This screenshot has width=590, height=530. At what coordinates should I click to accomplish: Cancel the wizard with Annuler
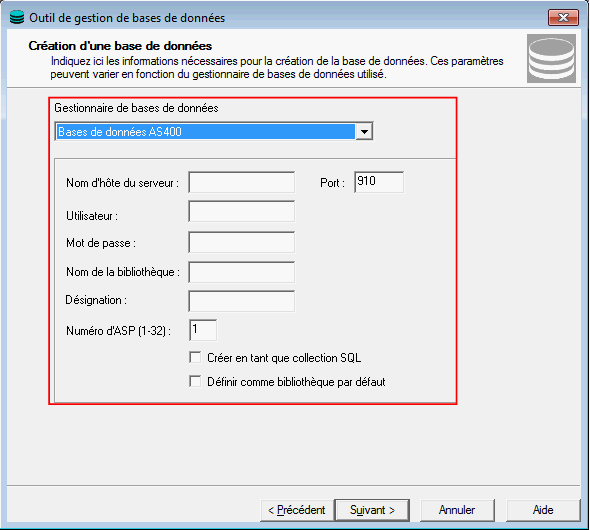[457, 510]
